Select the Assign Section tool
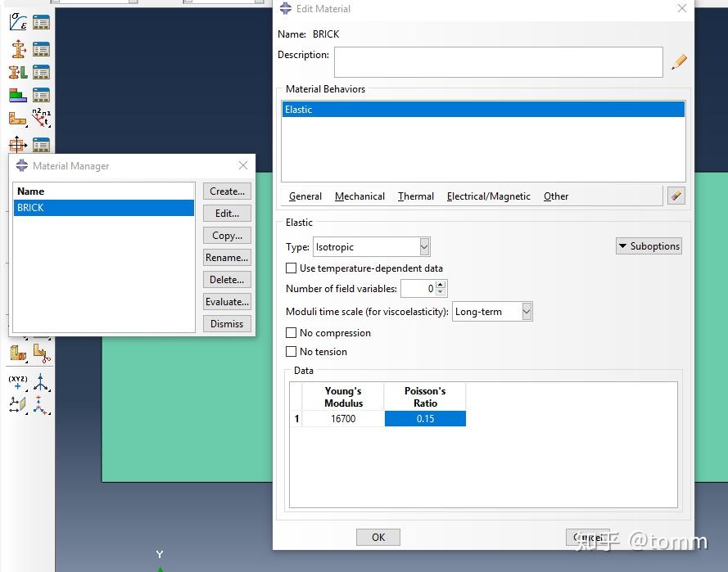 pyautogui.click(x=18, y=71)
